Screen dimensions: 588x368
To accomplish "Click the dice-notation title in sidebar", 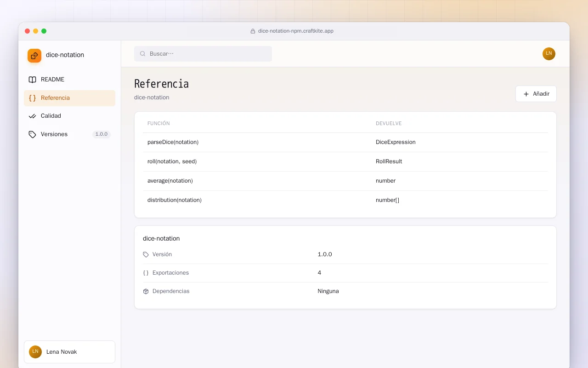I will click(65, 55).
